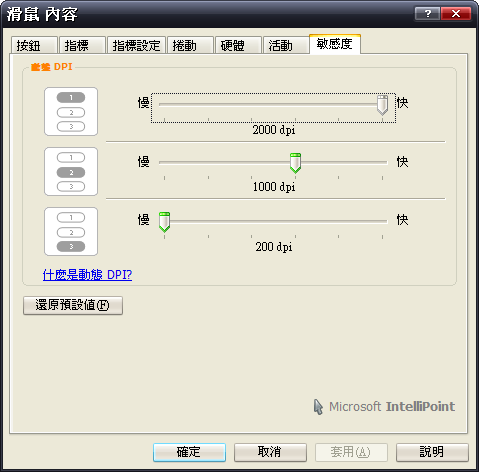
Task: Switch to the 按鈕 tab
Action: coord(34,45)
